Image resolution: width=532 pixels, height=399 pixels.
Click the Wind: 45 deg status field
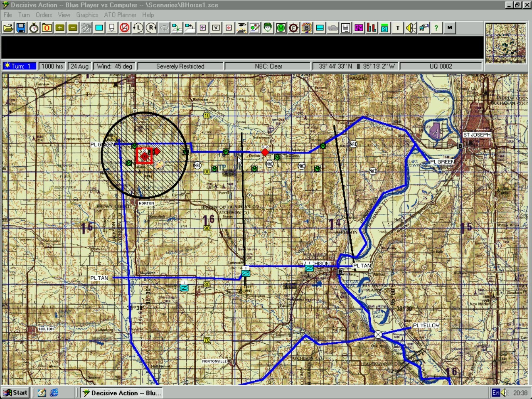114,66
